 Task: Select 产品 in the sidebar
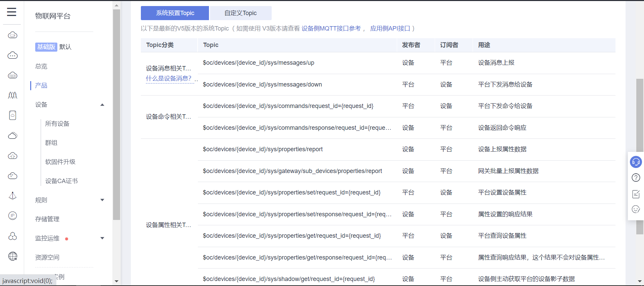click(41, 85)
